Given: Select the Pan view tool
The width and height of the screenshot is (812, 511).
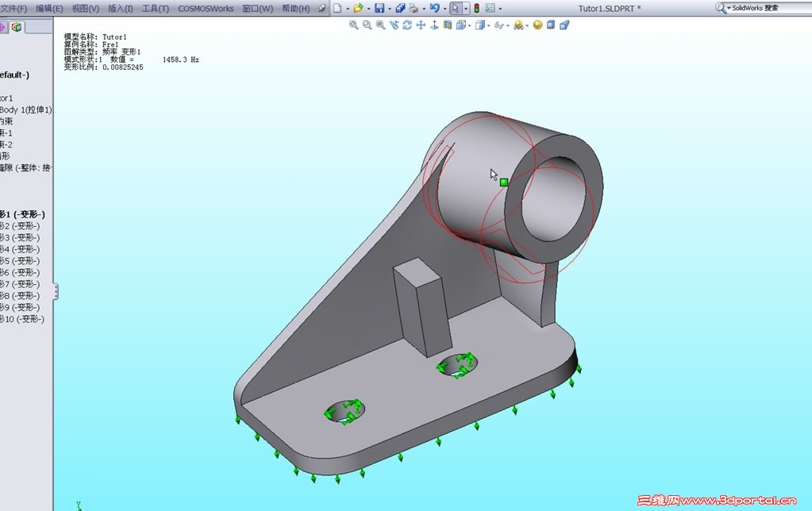Looking at the screenshot, I should tap(421, 25).
